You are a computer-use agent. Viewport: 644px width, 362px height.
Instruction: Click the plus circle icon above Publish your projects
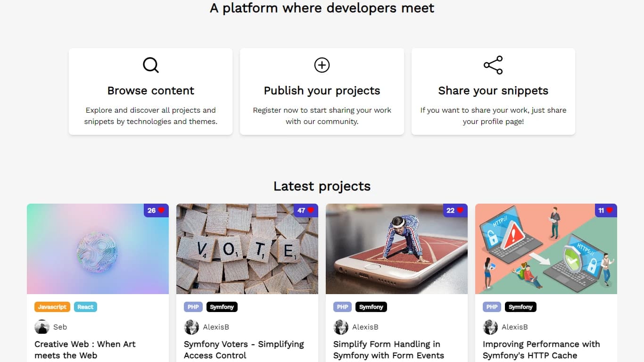[322, 65]
